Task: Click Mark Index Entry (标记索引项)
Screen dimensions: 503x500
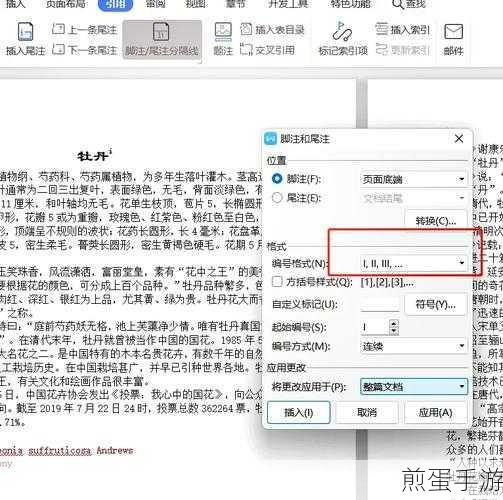Action: coord(343,40)
